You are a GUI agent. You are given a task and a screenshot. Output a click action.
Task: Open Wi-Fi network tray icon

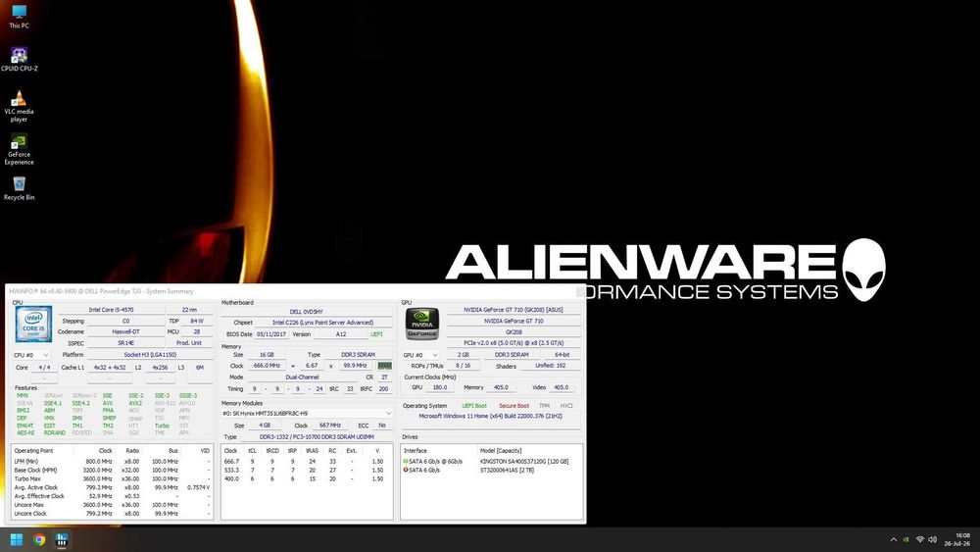click(x=920, y=539)
